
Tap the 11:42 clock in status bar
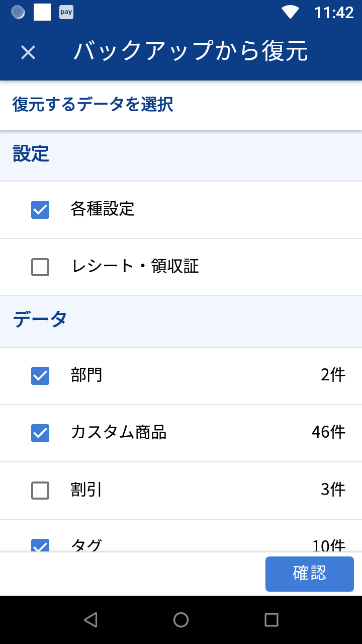coord(334,13)
